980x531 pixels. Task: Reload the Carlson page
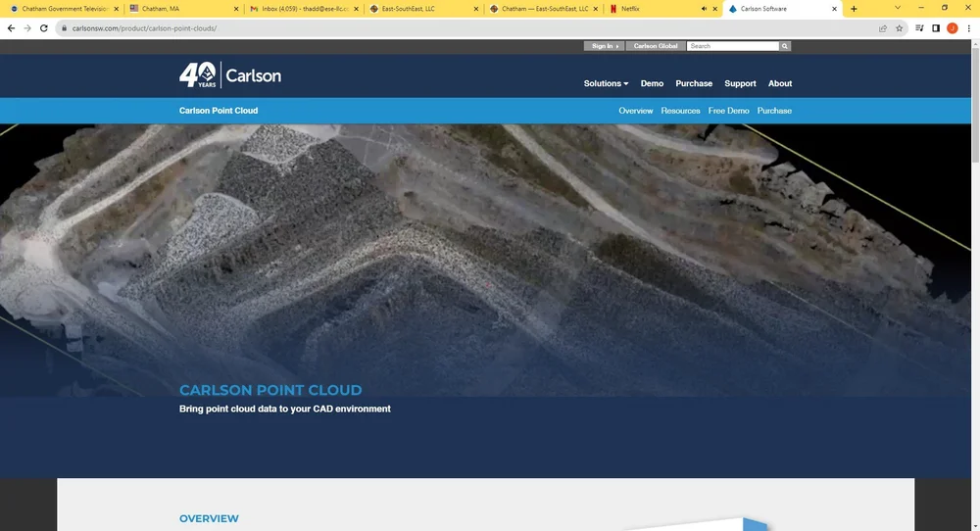pos(44,28)
